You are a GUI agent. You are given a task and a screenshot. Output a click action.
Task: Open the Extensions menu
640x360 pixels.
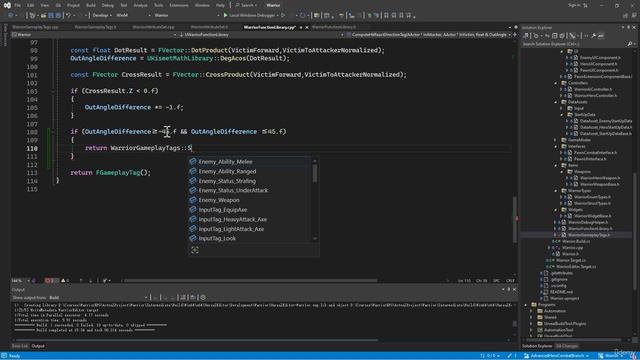tap(179, 5)
